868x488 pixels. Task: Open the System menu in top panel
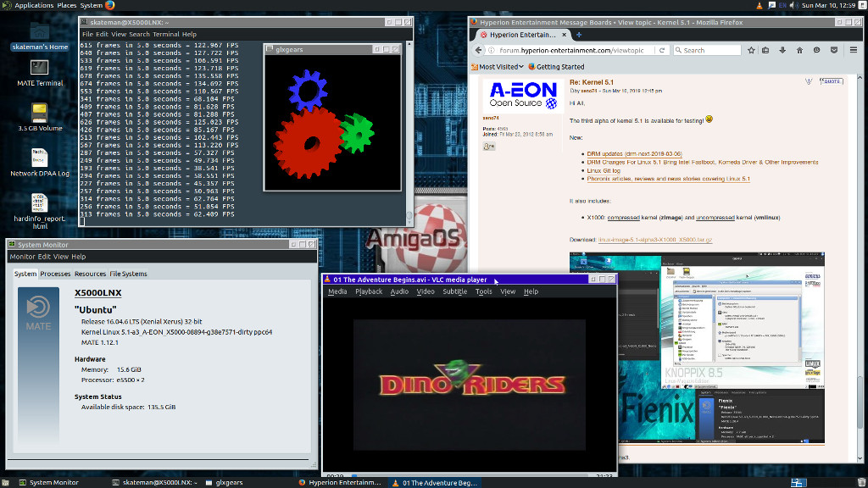(91, 5)
